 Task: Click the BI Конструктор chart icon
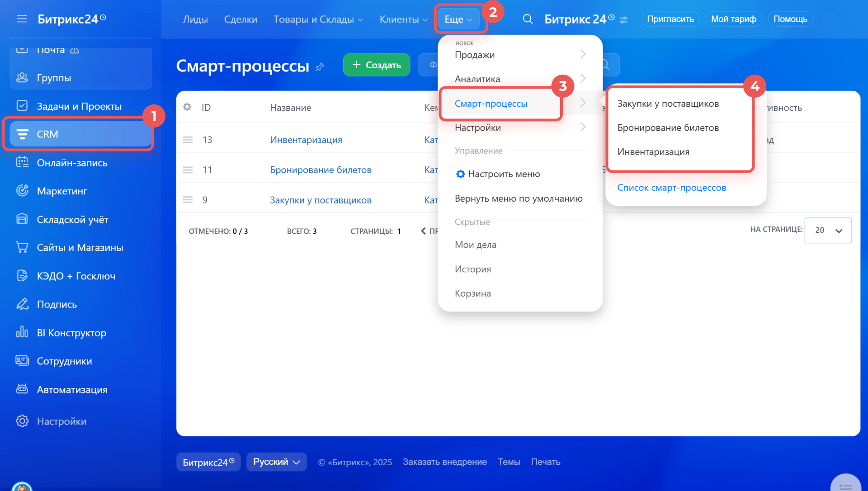22,332
